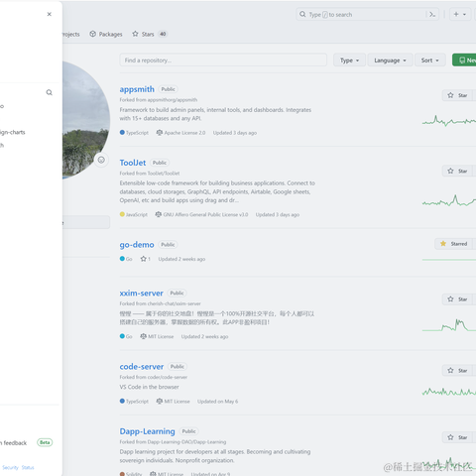Viewport: 476px width, 476px height.
Task: Open the Type filter dropdown
Action: [x=349, y=60]
